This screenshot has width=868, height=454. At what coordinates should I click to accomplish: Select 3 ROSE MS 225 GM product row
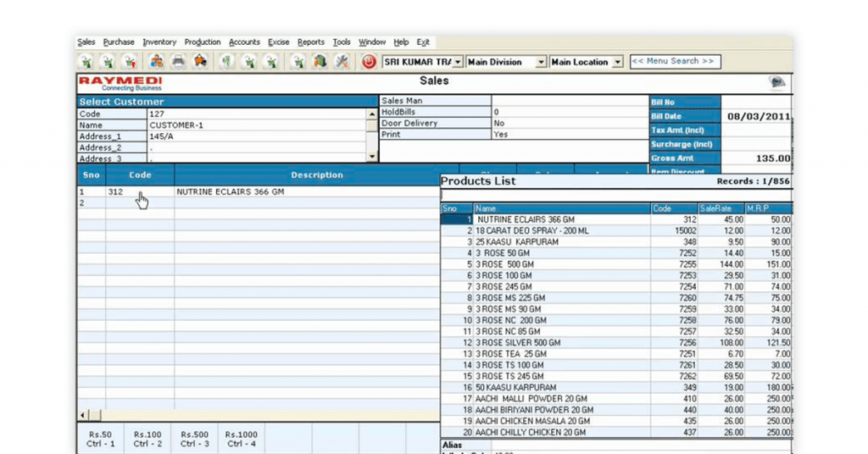(x=616, y=298)
